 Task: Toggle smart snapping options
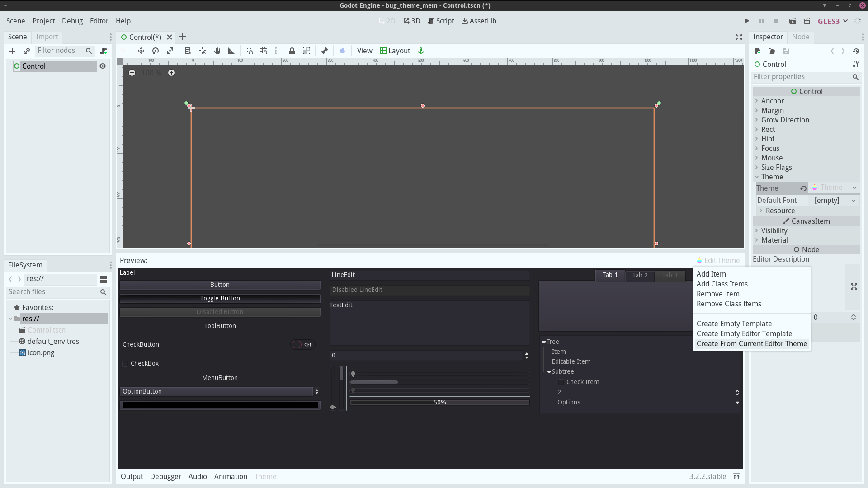point(250,51)
